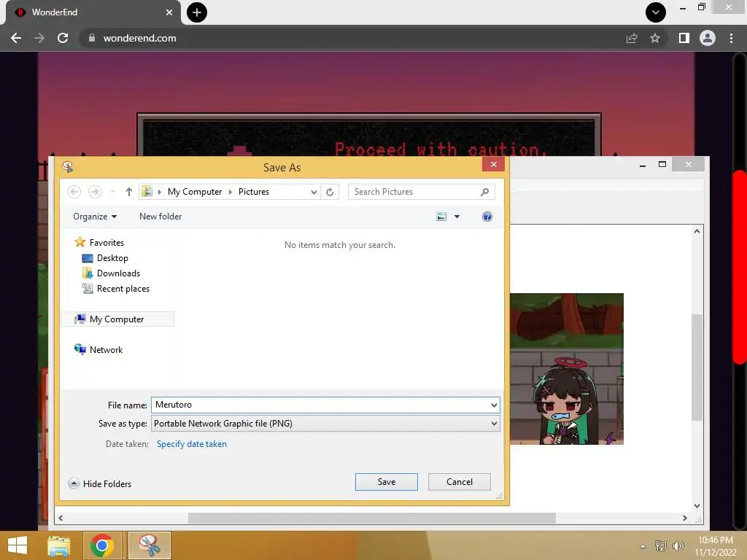Change view with the view icon

point(441,217)
